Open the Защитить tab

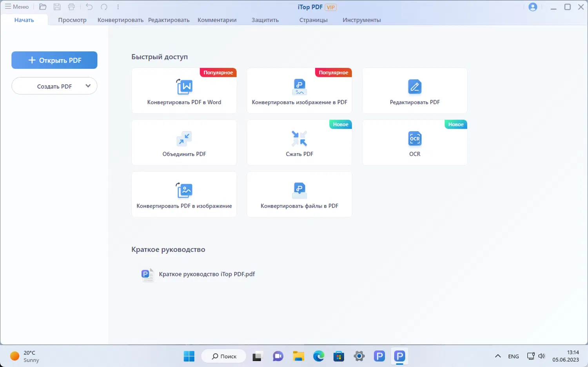coord(265,20)
